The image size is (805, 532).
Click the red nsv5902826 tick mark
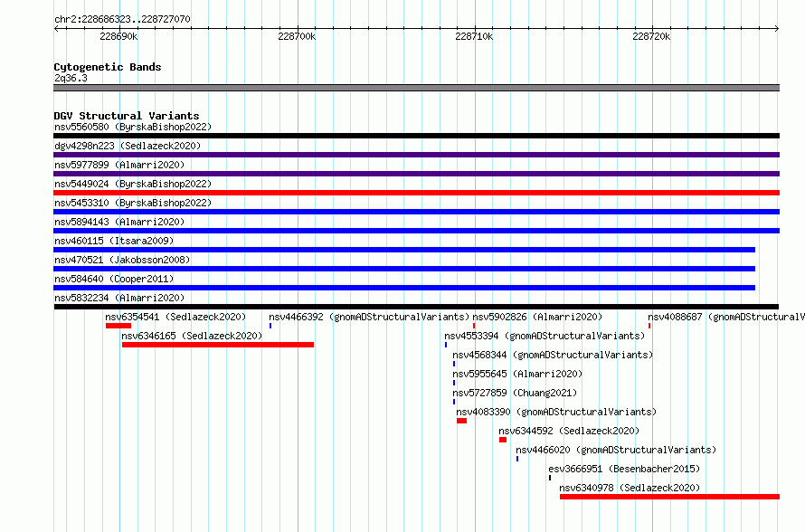(474, 326)
